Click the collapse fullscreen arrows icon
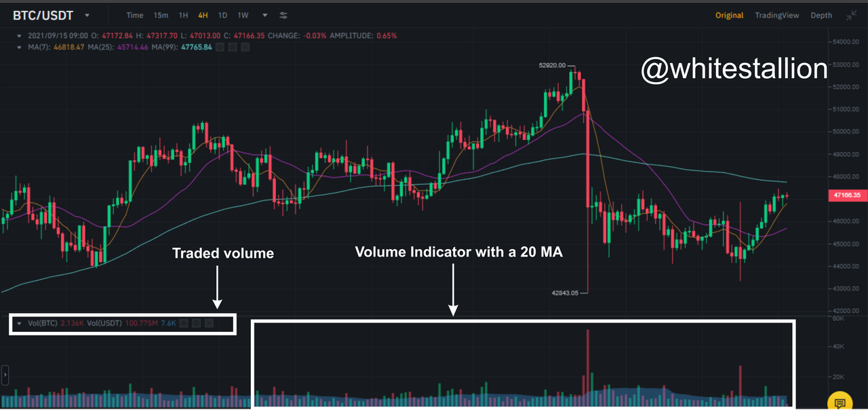Image resolution: width=868 pixels, height=410 pixels. (852, 15)
